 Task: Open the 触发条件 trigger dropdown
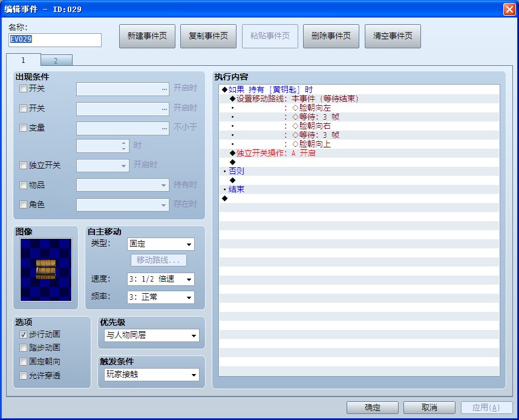(152, 375)
